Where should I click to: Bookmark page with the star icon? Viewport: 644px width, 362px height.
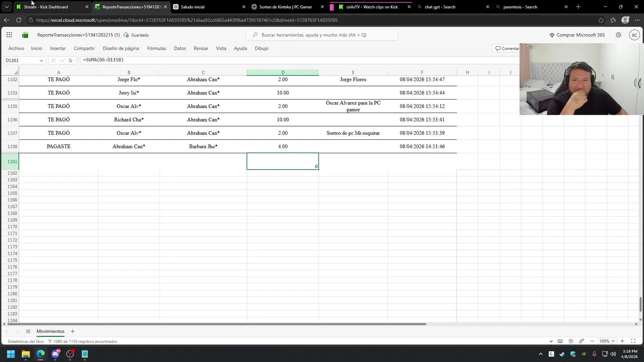tap(601, 20)
